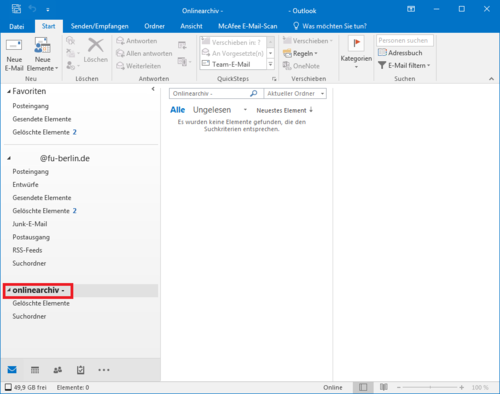Screen dimensions: 500x394
Task: Open Gelöschte Elemente under Favoriten
Action: coord(41,132)
